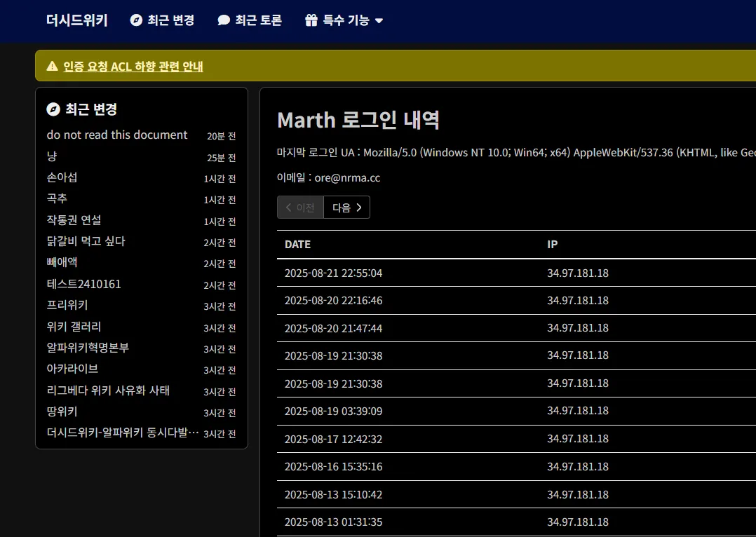Open the 알파위키혁명본부 document
Screen dimensions: 756x537
click(88, 348)
